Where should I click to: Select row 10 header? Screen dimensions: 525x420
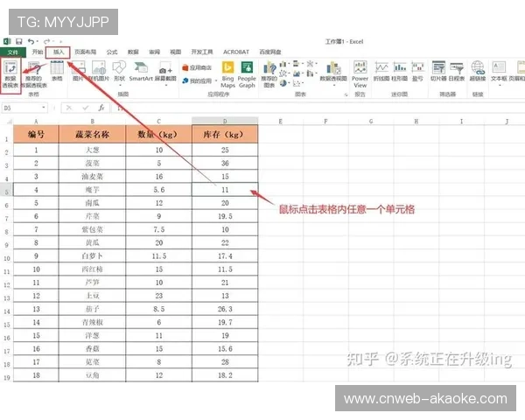point(7,256)
